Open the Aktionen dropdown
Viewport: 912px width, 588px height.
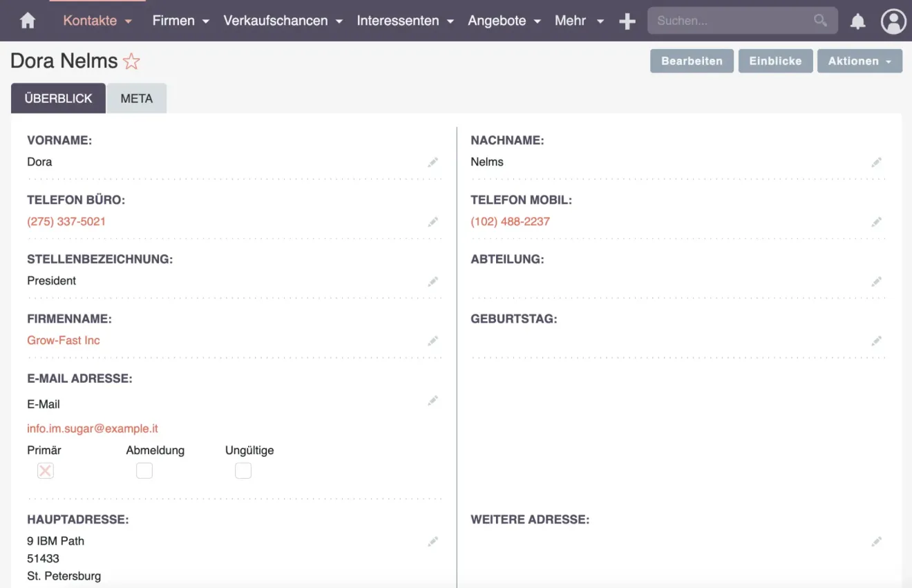(859, 61)
